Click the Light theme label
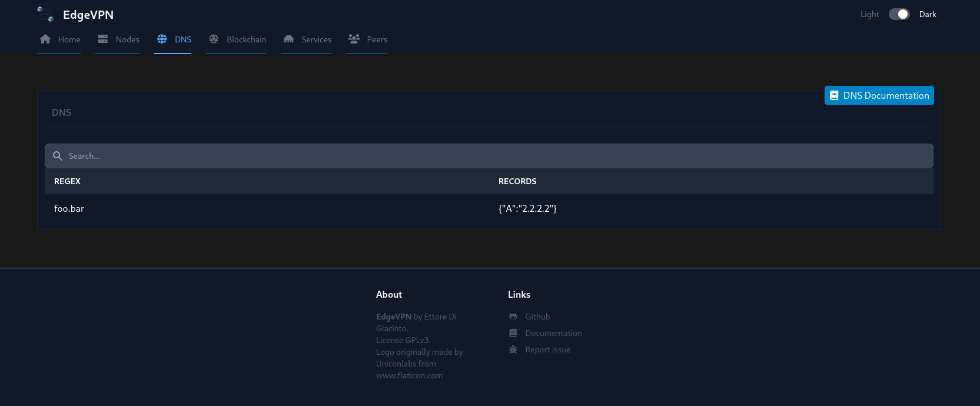This screenshot has width=980, height=406. point(869,14)
